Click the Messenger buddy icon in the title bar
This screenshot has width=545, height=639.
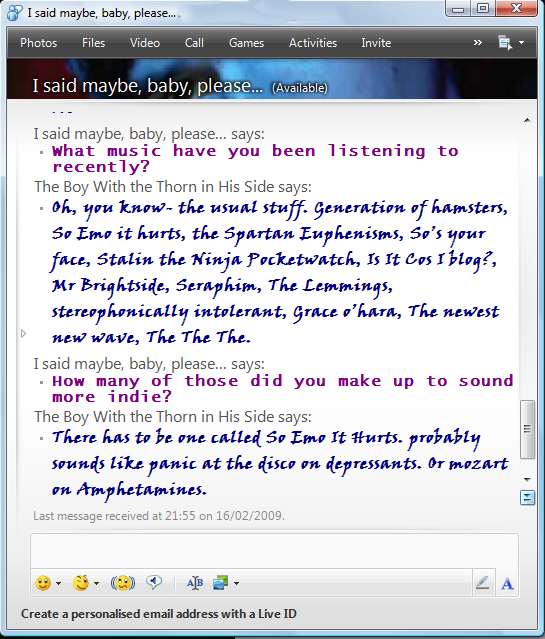[x=15, y=13]
